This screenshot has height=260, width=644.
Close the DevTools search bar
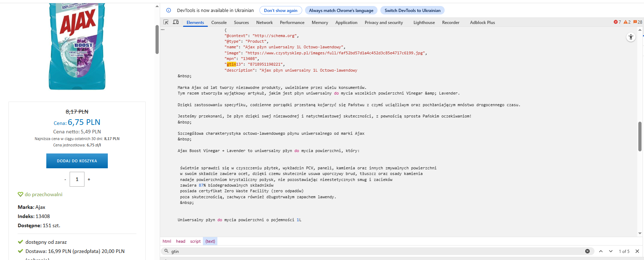coord(637,251)
